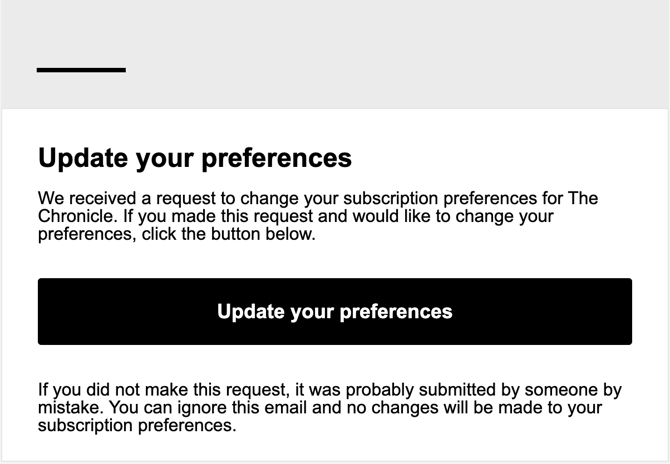This screenshot has width=670, height=464.
Task: Click the paragraph starting We received a request
Action: click(318, 216)
